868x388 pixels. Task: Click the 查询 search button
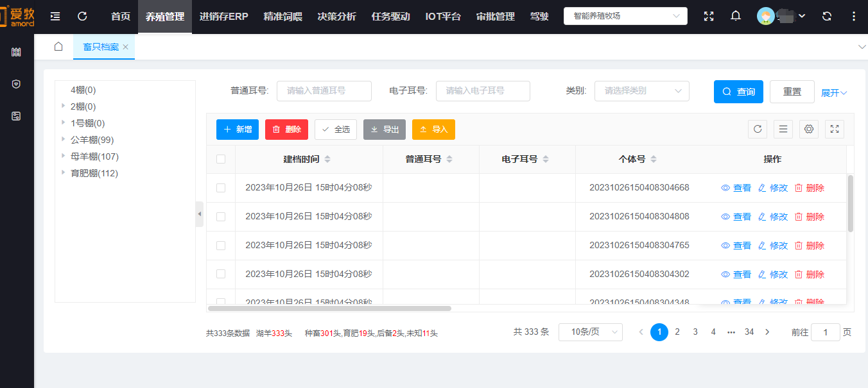(738, 92)
